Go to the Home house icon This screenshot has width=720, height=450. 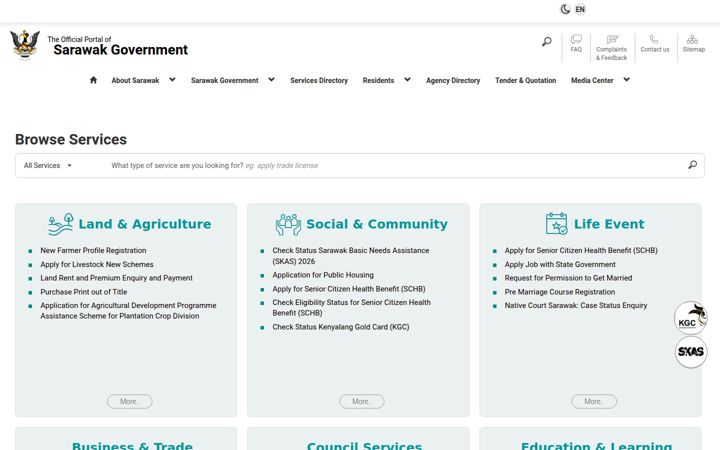coord(93,80)
